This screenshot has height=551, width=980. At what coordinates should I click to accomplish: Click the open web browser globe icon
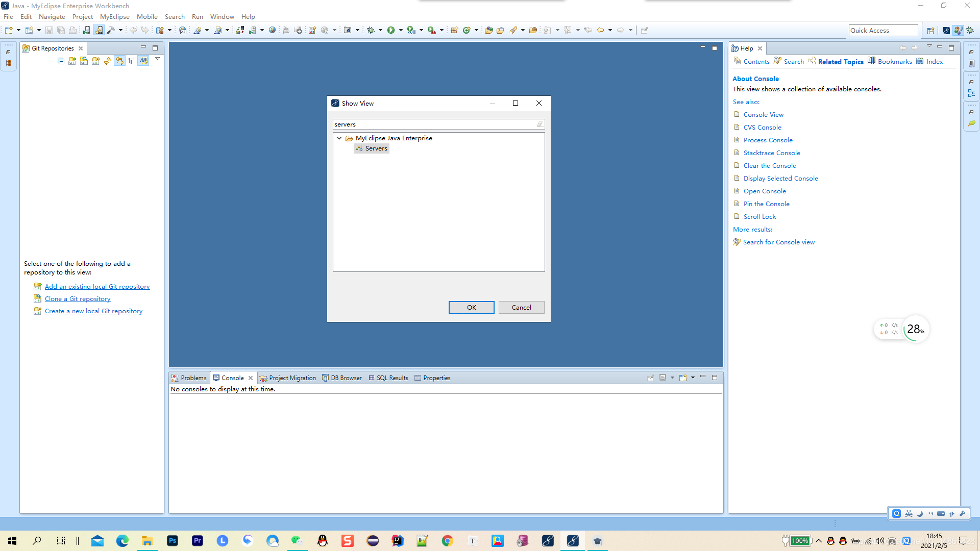coord(272,30)
